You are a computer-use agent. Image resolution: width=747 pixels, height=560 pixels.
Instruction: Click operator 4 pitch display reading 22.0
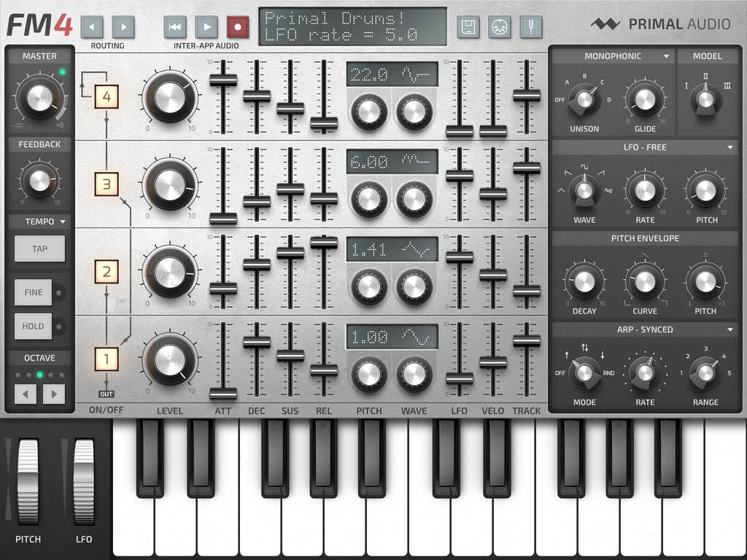(392, 74)
